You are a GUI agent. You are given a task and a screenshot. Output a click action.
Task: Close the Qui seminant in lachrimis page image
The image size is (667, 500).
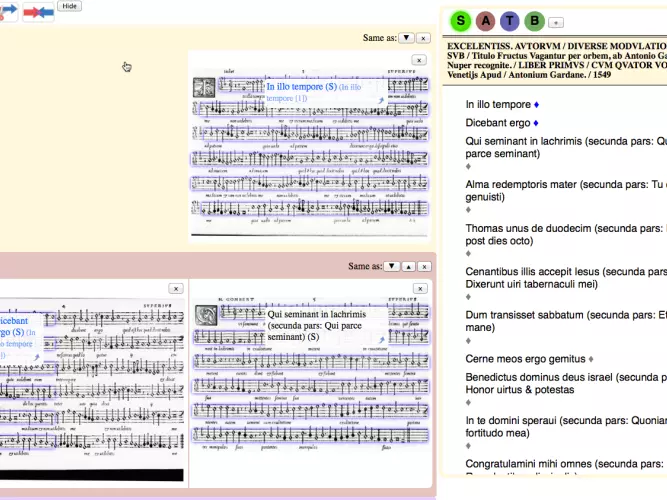pyautogui.click(x=420, y=289)
